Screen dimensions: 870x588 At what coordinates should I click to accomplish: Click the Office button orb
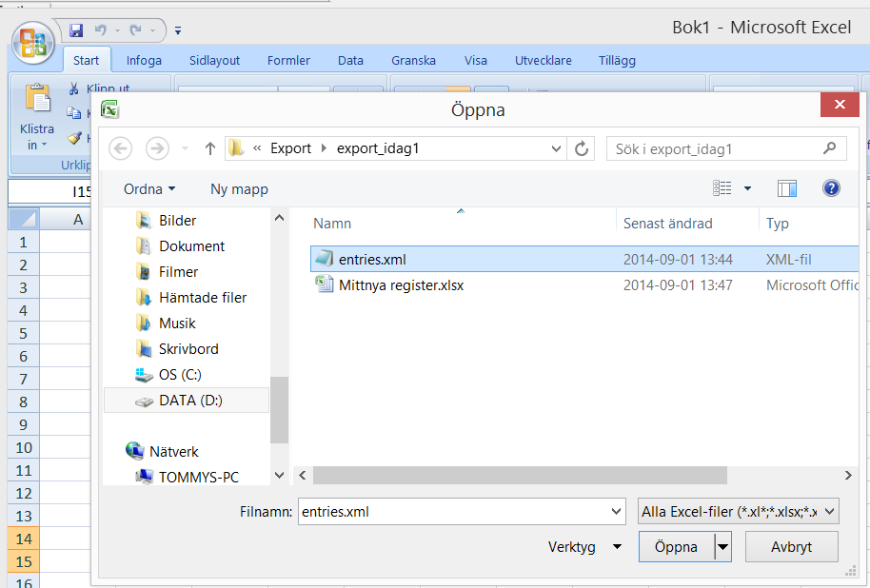point(33,43)
